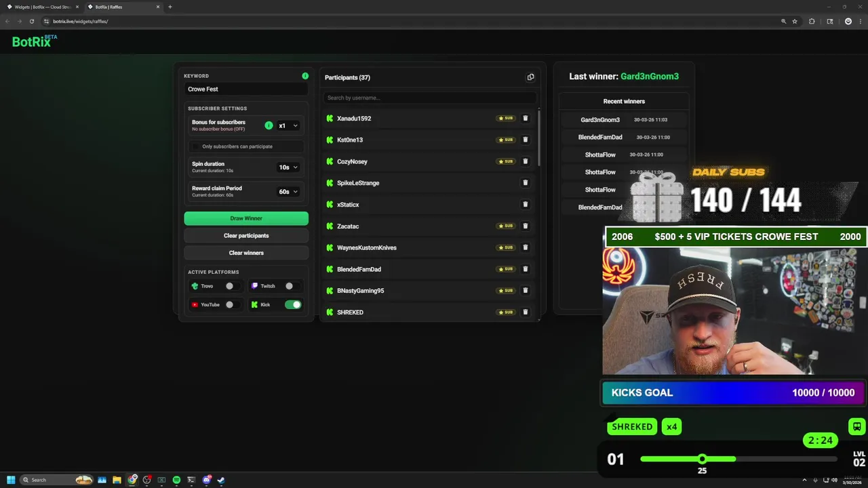Image resolution: width=868 pixels, height=488 pixels.
Task: Select the BotRix Raffles browser tab
Action: click(124, 7)
